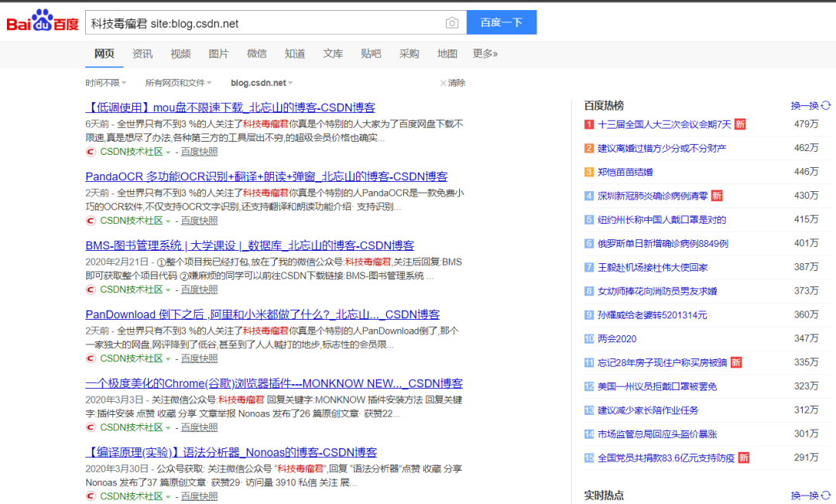Expand CSDN技术社区 arrow under PandaOCR result

(168, 221)
